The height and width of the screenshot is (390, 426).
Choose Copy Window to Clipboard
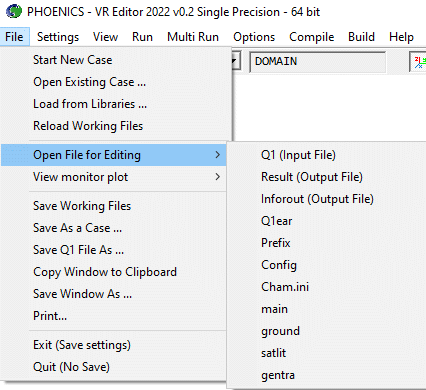pos(105,272)
